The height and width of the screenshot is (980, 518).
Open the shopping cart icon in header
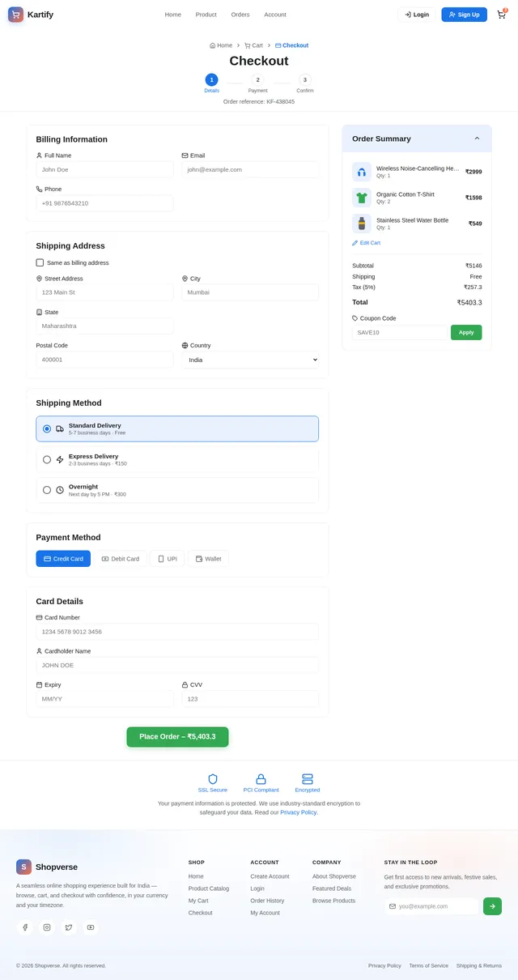(502, 15)
